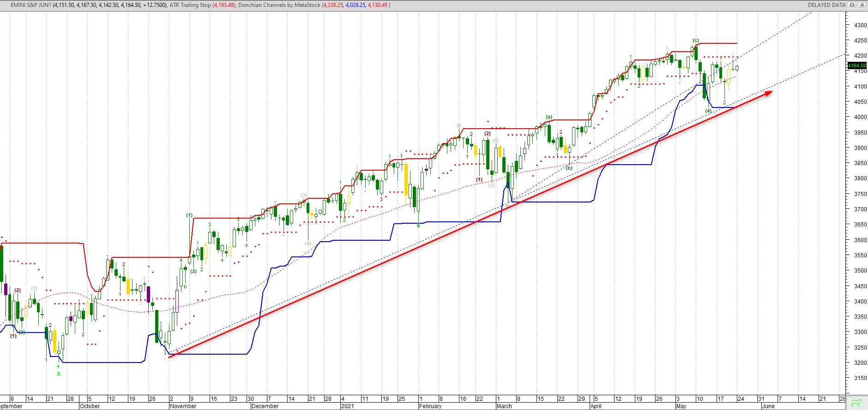Click the 3400 price axis label
868x410 pixels.
point(860,302)
